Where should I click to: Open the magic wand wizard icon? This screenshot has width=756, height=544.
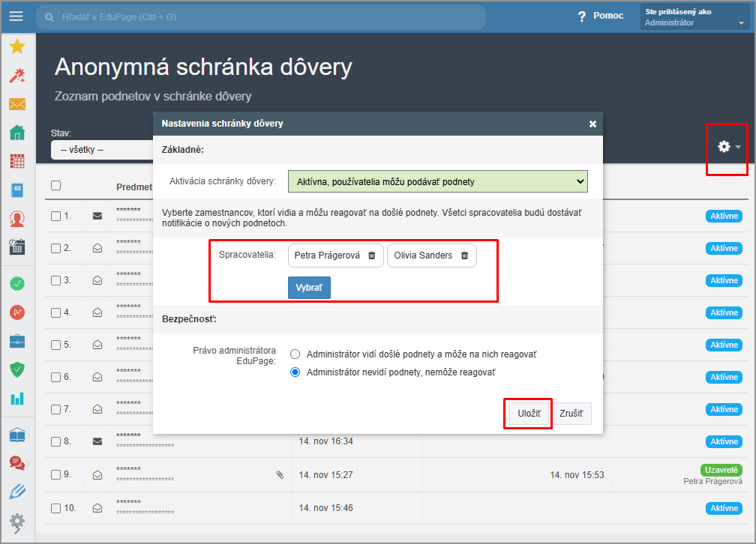(x=17, y=76)
